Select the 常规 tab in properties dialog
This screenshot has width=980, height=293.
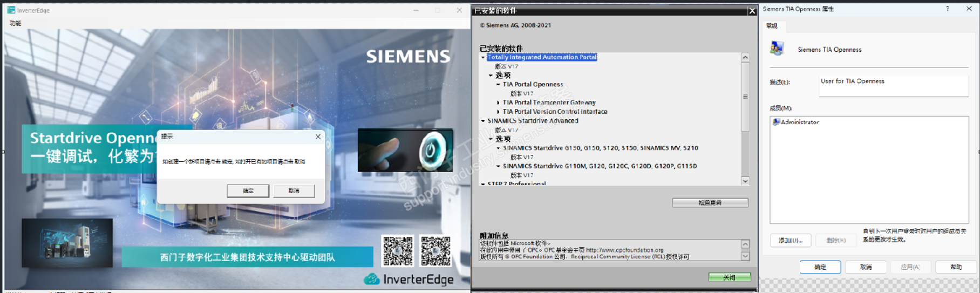click(772, 26)
